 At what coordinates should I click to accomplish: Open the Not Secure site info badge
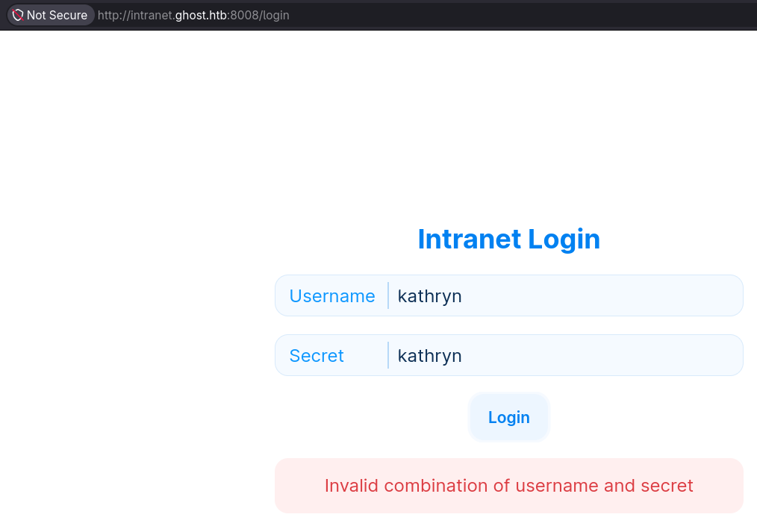(50, 15)
